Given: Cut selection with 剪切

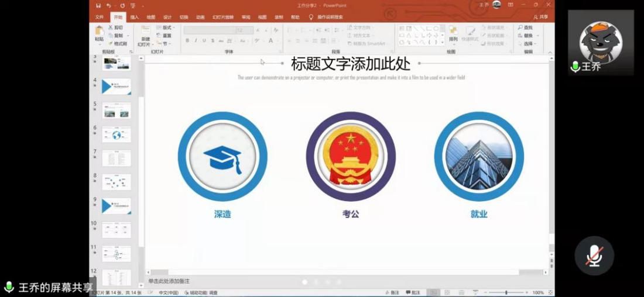Looking at the screenshot, I should [x=115, y=27].
